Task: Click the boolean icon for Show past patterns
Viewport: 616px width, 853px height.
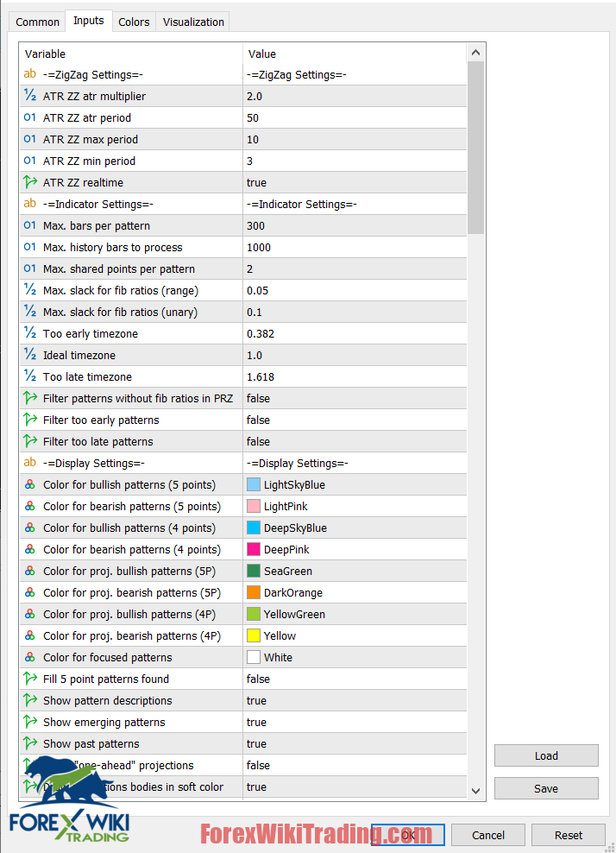Action: pyautogui.click(x=30, y=743)
